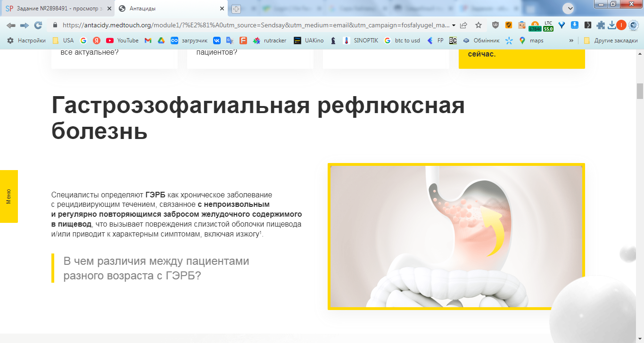644x343 pixels.
Task: Go forward in browser history
Action: click(x=25, y=25)
